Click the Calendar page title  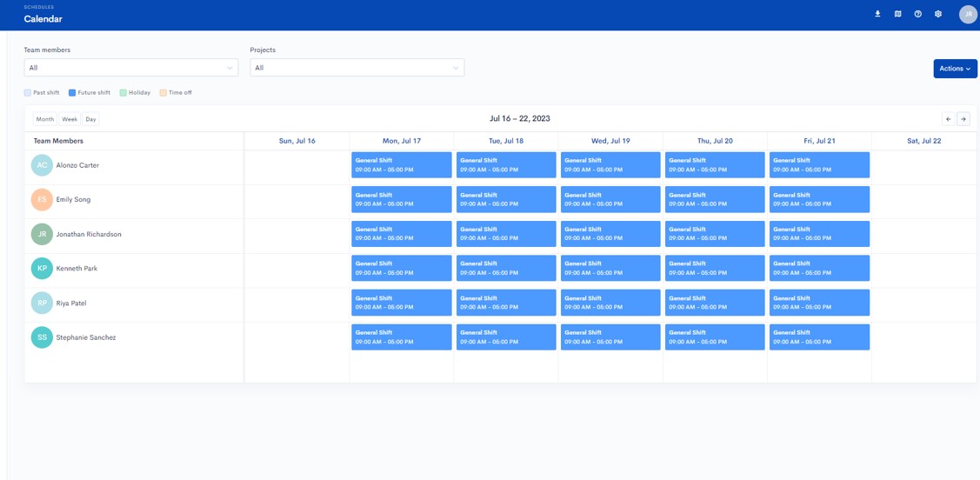point(43,19)
